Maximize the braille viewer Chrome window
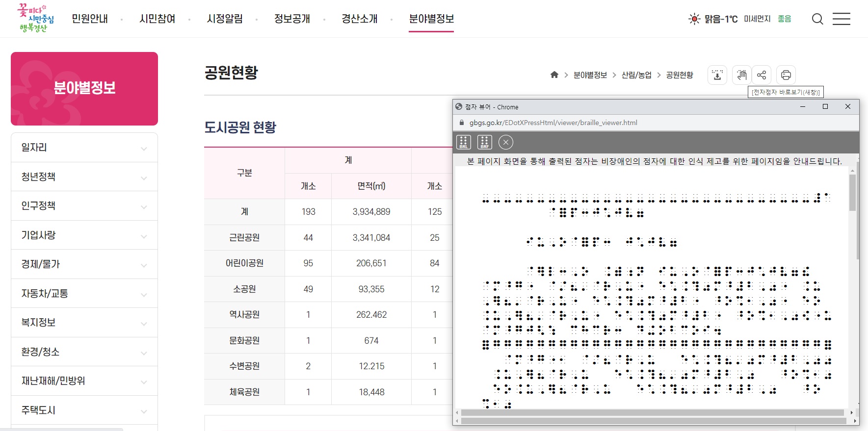The image size is (868, 431). click(825, 106)
